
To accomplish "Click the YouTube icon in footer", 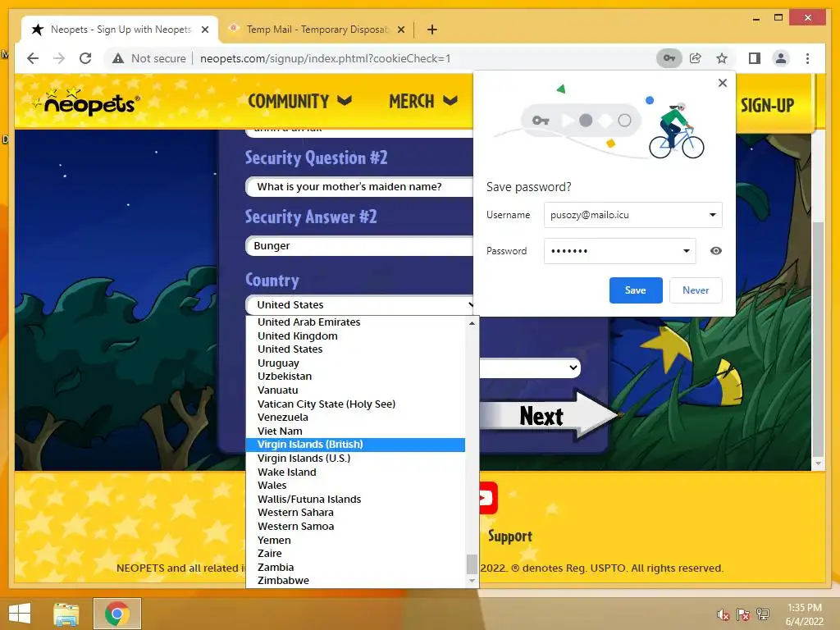I will point(489,498).
